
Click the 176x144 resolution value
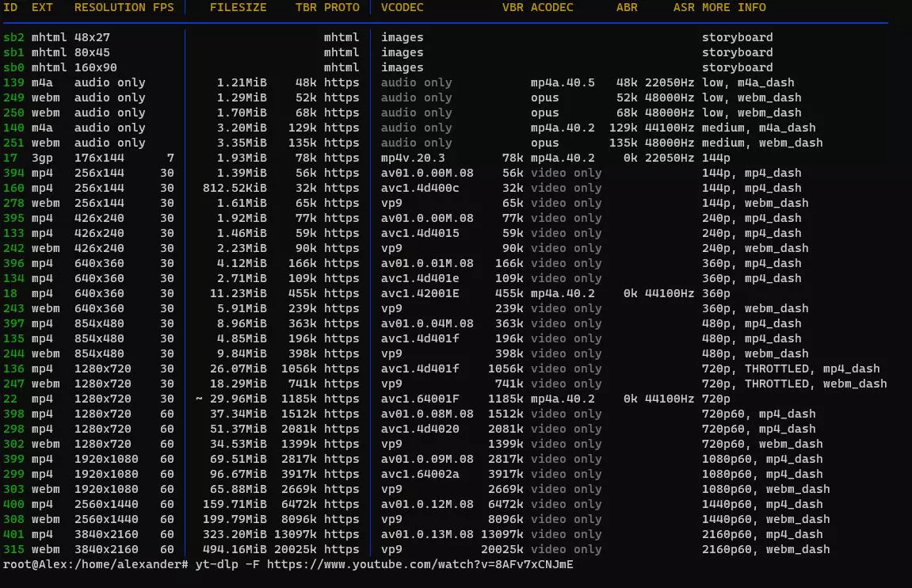(x=99, y=158)
